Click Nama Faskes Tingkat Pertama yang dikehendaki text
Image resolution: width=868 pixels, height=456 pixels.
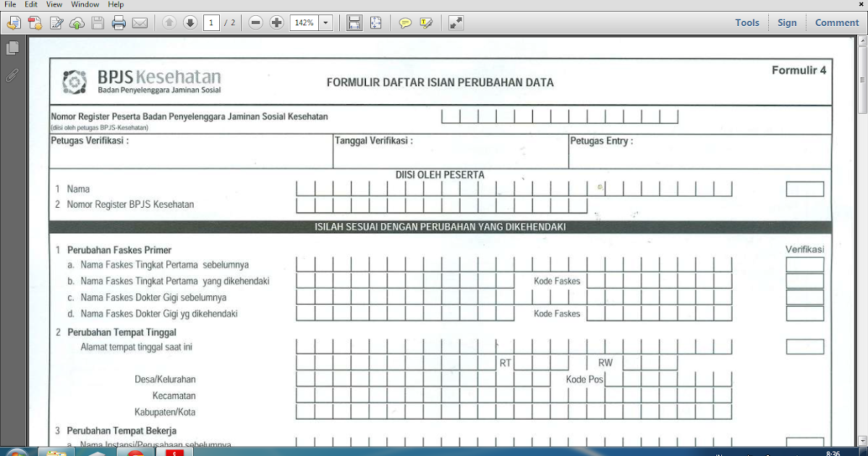coord(175,281)
